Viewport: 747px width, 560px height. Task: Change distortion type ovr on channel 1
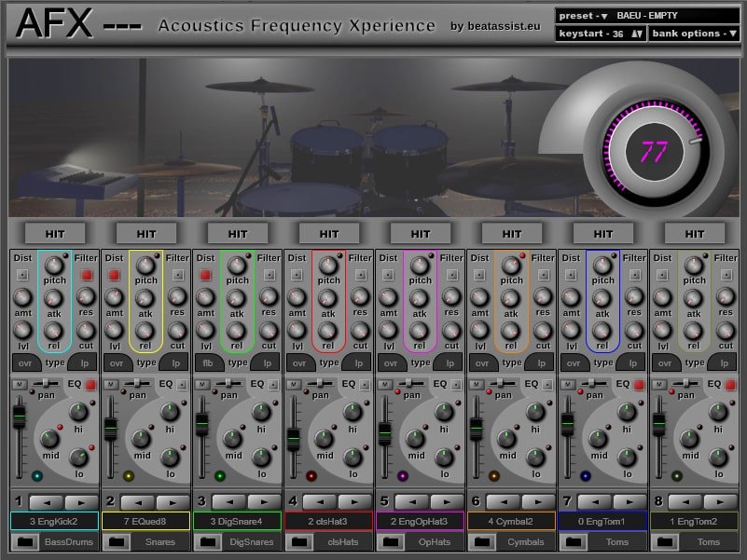(26, 362)
